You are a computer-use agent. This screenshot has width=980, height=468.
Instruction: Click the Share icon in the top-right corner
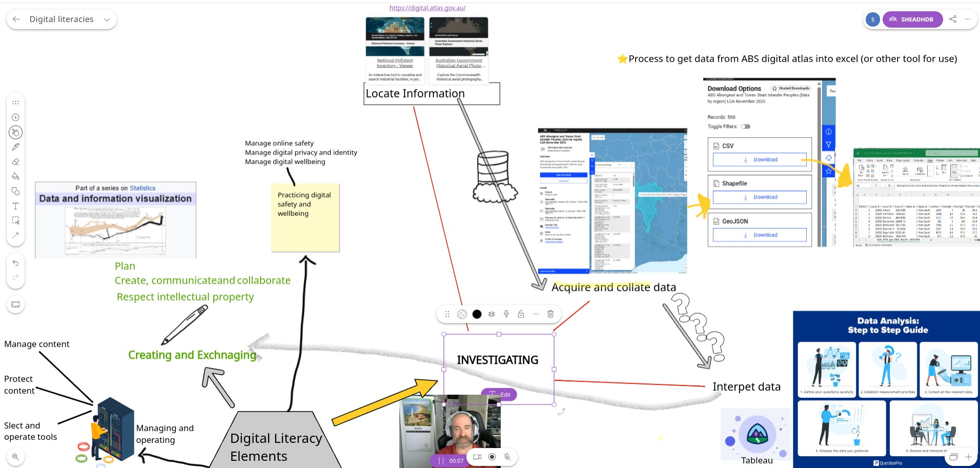click(x=952, y=19)
